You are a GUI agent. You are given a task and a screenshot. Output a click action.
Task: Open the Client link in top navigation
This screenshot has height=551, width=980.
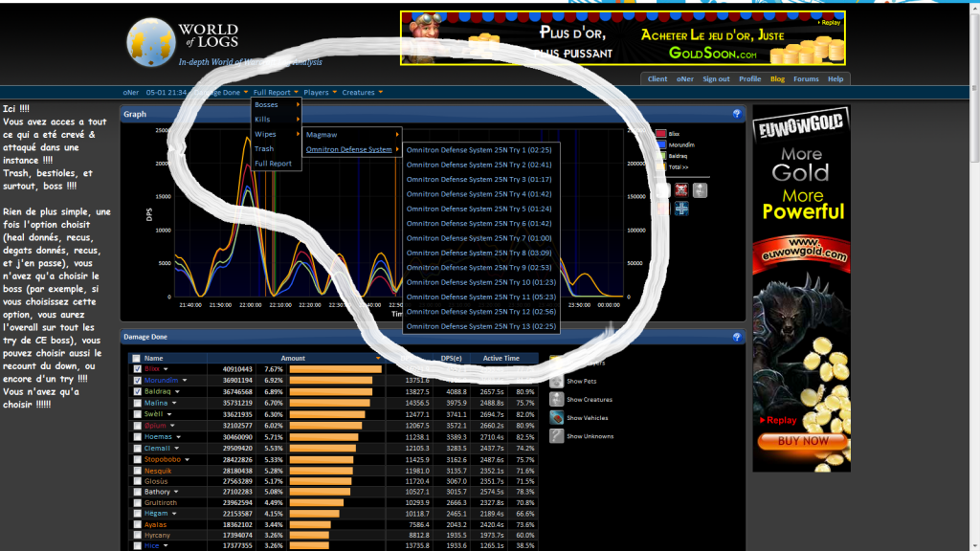pyautogui.click(x=657, y=78)
